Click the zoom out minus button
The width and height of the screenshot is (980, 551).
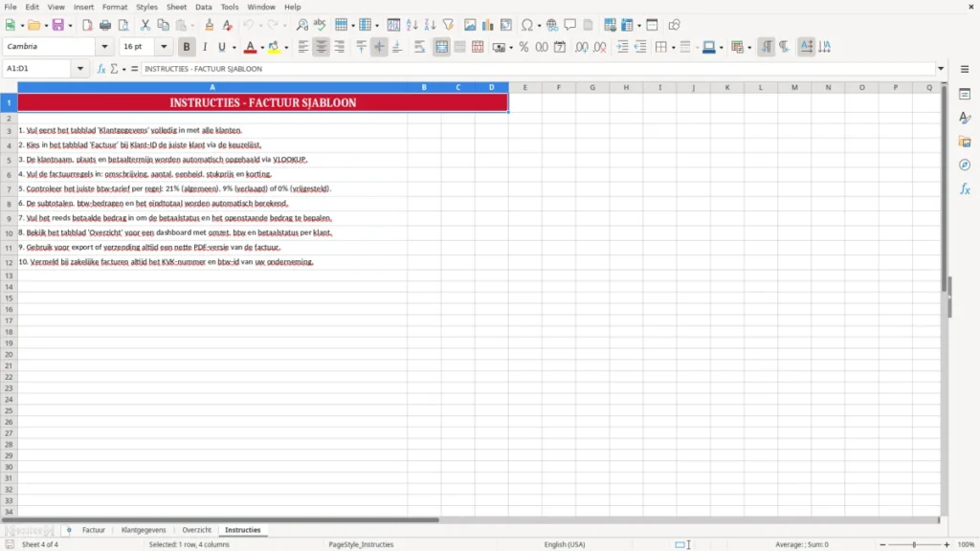pos(882,544)
